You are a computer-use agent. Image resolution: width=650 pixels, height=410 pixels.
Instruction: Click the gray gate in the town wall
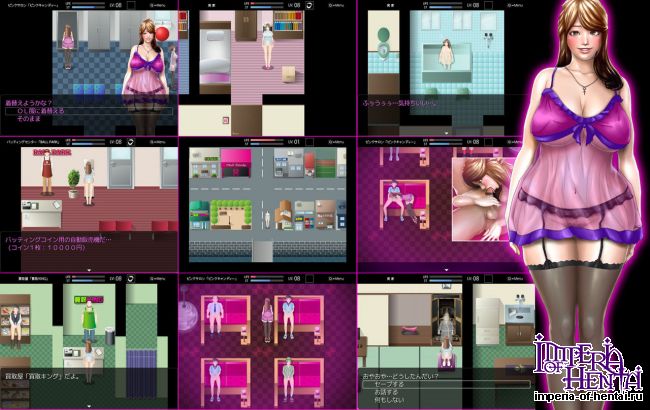tap(262, 251)
